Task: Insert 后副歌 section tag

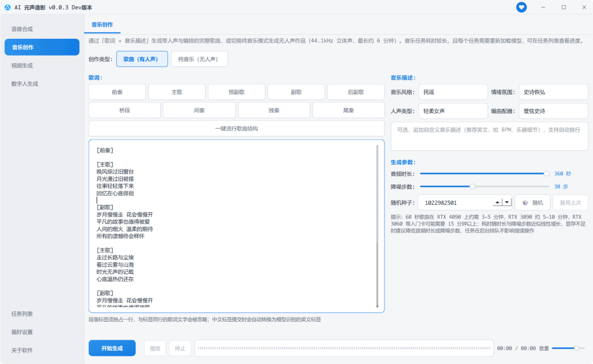Action: 356,92
